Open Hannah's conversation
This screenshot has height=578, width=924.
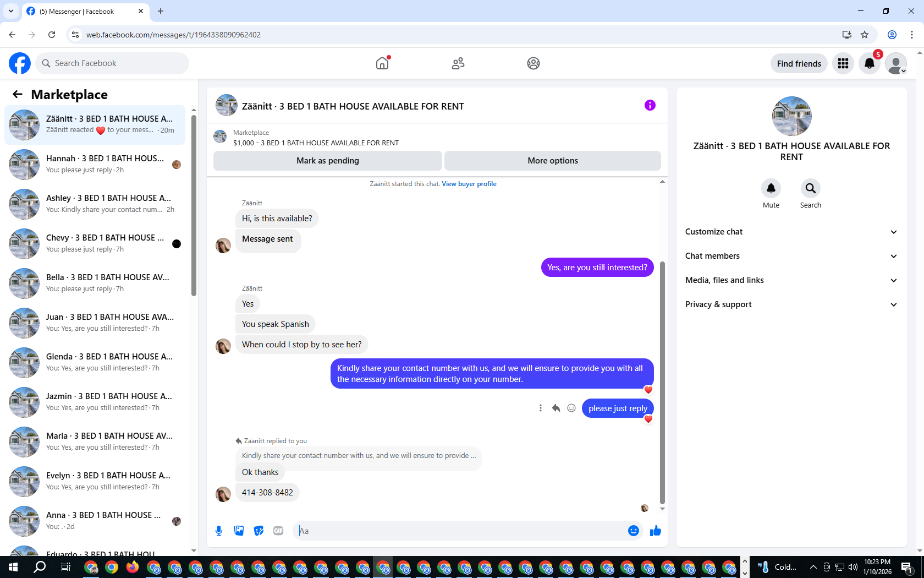click(x=95, y=165)
